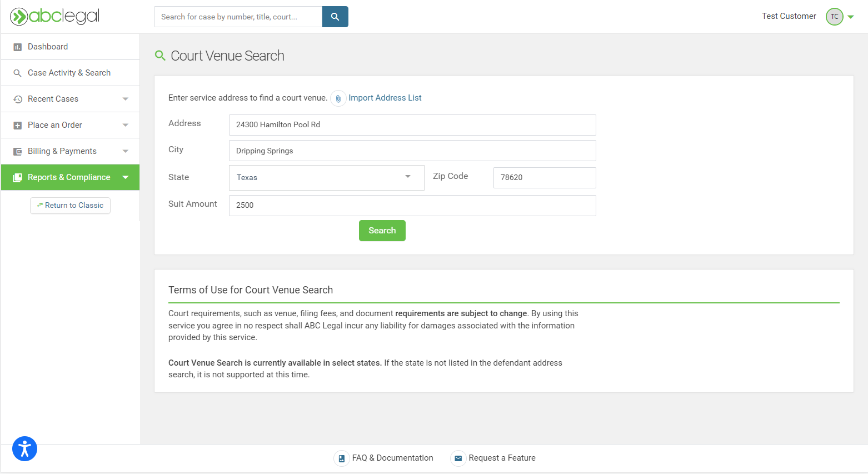868x474 pixels.
Task: Click the abclegal logo
Action: [x=54, y=17]
